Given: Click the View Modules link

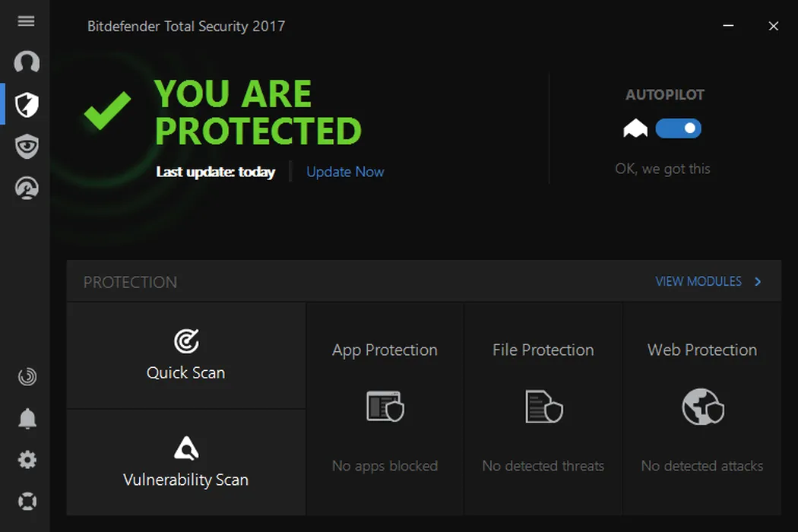Looking at the screenshot, I should [x=698, y=282].
